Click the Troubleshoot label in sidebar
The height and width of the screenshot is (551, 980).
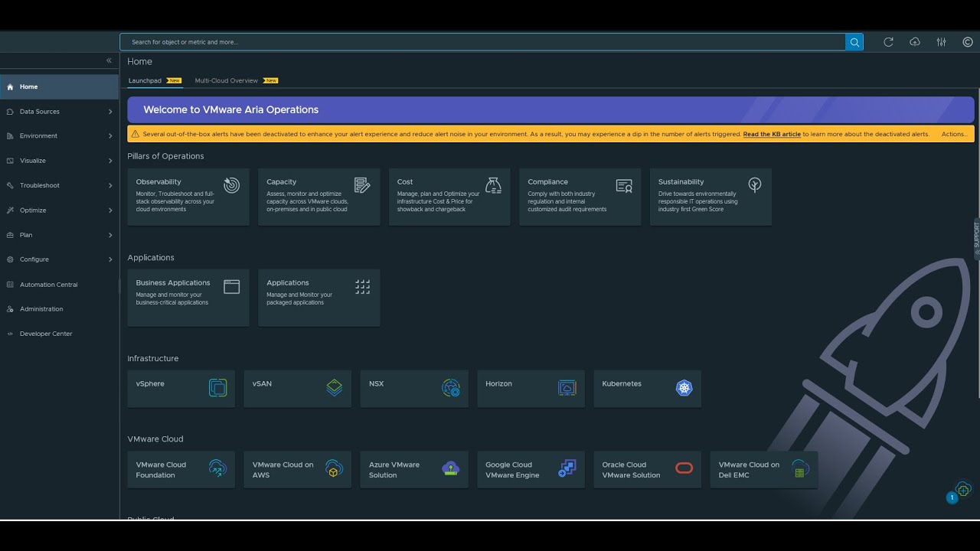click(40, 185)
